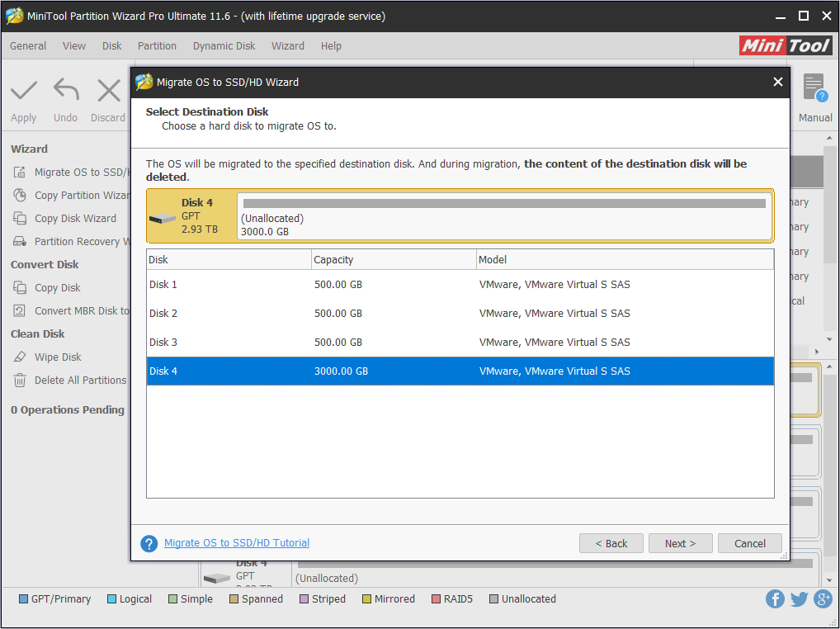Open the Help menu
The height and width of the screenshot is (629, 840).
pyautogui.click(x=331, y=46)
